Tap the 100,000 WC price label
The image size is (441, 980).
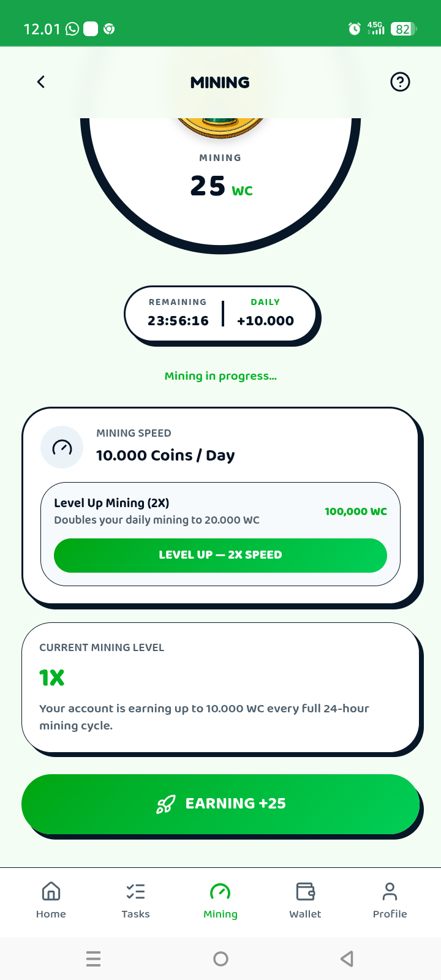(x=356, y=511)
